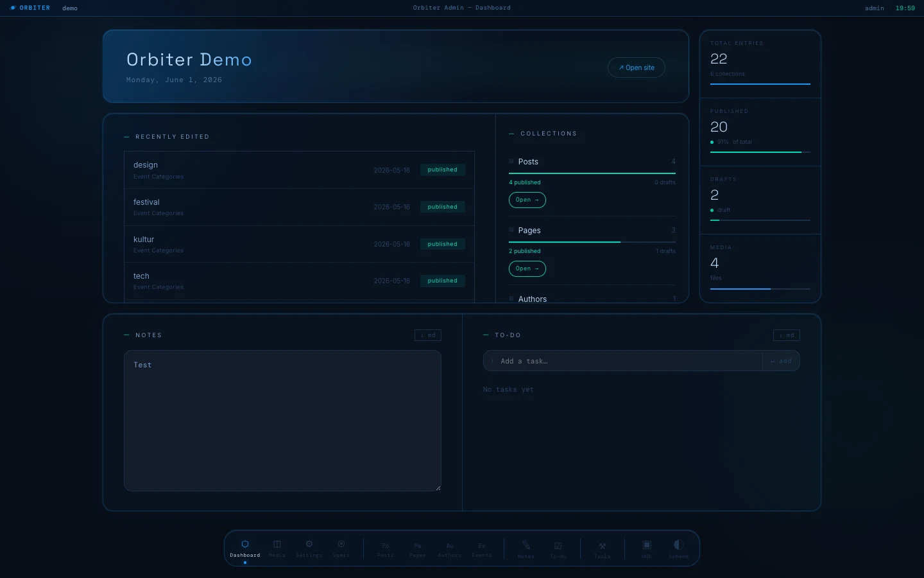
Task: Open Tools in the dock
Action: 603,549
